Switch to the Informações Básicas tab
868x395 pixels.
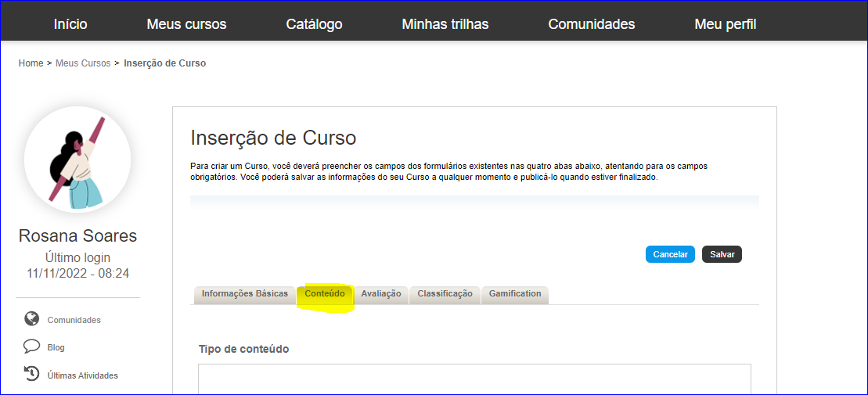point(245,294)
